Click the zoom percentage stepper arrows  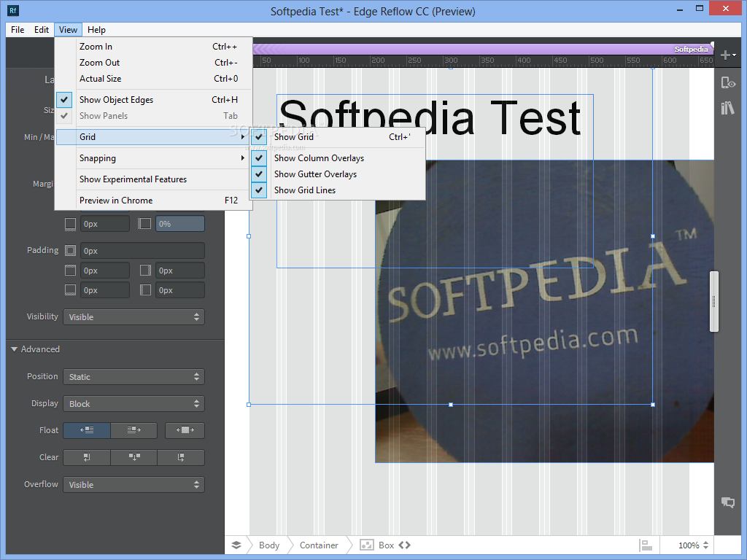705,545
